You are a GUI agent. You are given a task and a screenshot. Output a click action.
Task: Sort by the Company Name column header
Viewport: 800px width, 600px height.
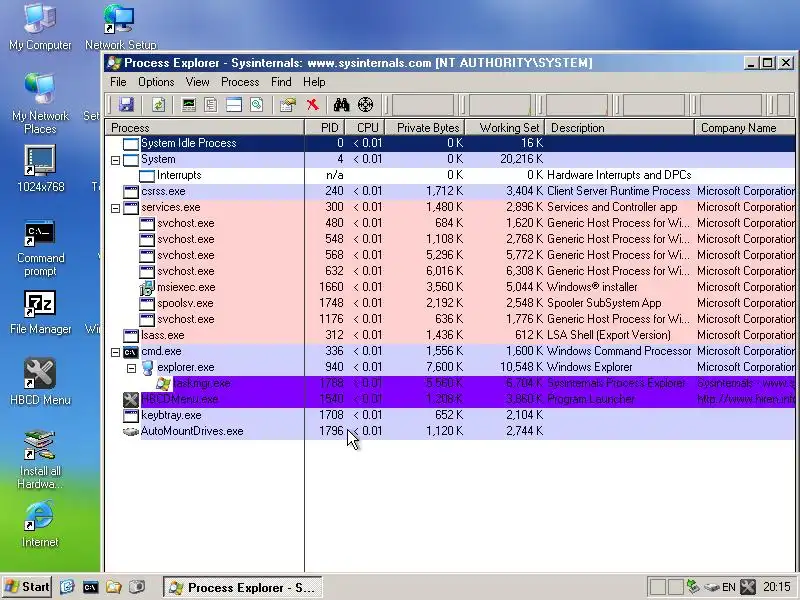pyautogui.click(x=745, y=128)
